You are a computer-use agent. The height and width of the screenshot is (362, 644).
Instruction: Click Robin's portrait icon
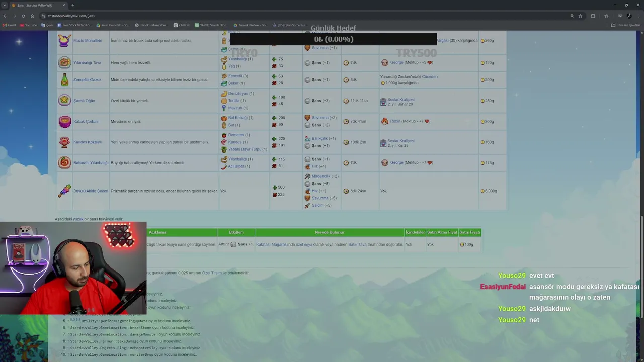pos(385,121)
